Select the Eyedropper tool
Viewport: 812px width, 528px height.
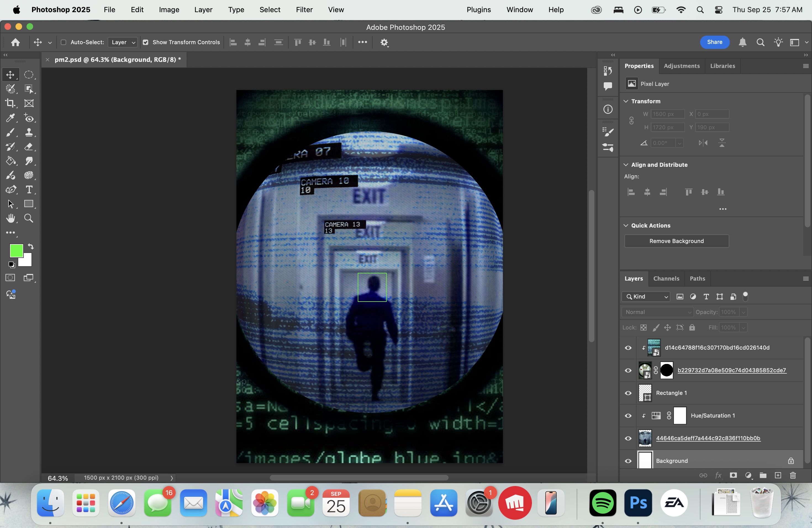tap(10, 118)
